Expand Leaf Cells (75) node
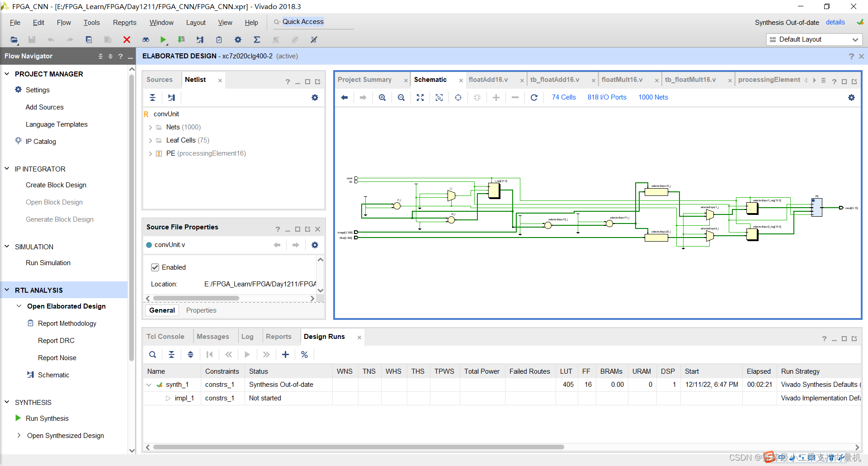Image resolution: width=868 pixels, height=466 pixels. (151, 141)
